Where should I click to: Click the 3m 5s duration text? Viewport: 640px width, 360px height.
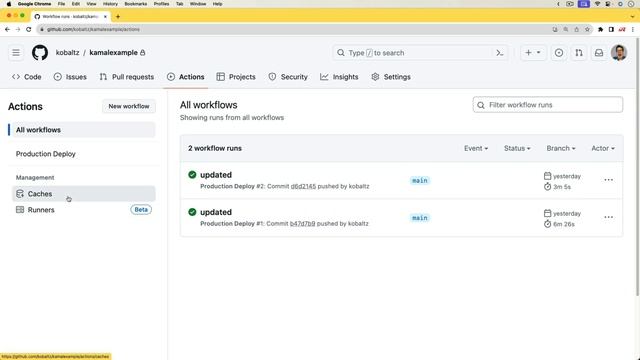click(562, 187)
